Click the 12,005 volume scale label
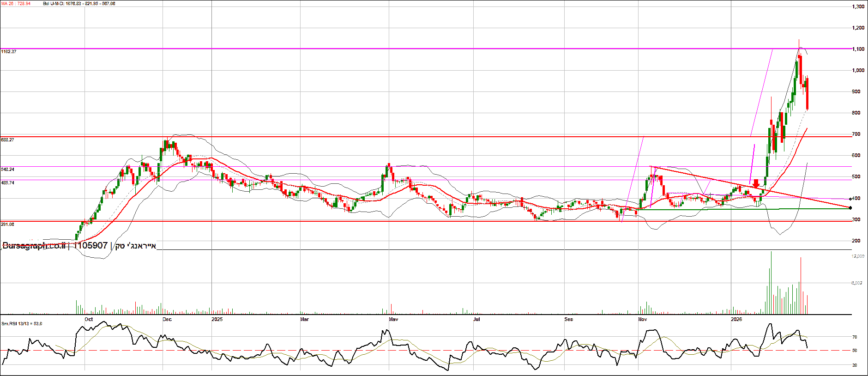 858,256
